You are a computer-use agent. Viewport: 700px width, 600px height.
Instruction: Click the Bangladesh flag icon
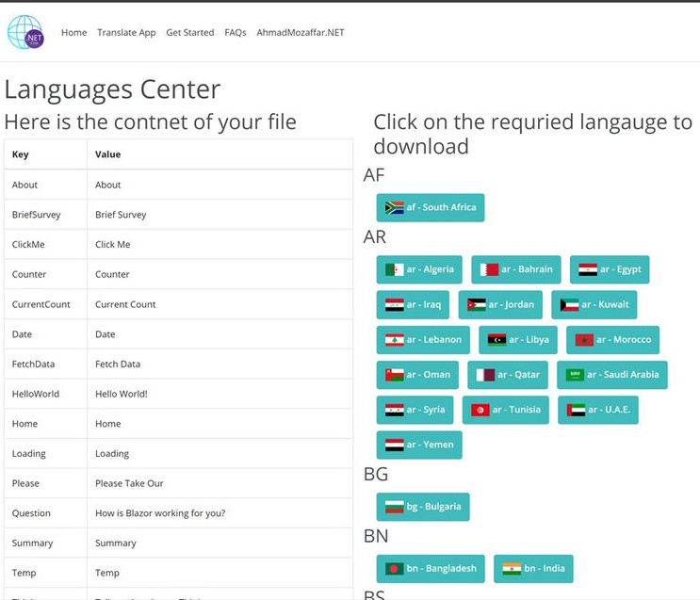point(394,569)
